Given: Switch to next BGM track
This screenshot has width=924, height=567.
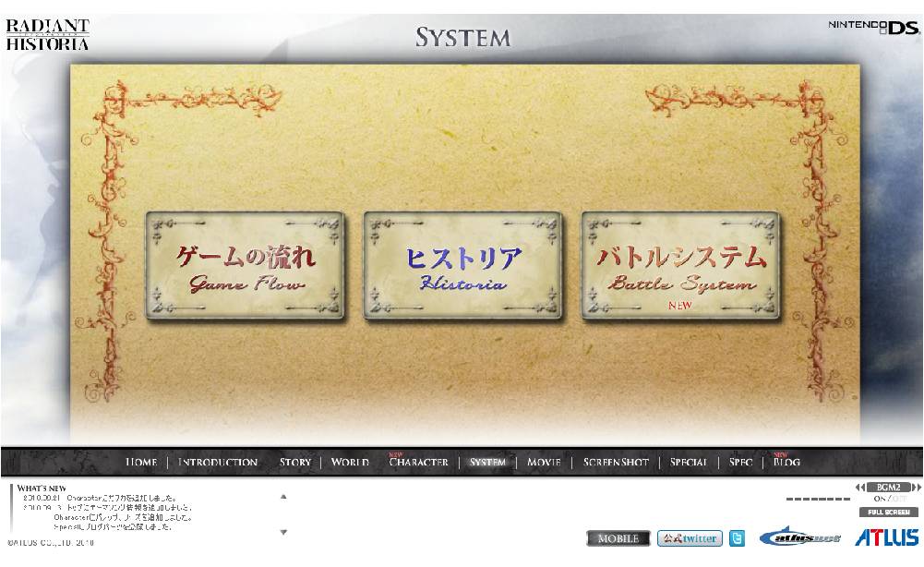Looking at the screenshot, I should (x=917, y=488).
